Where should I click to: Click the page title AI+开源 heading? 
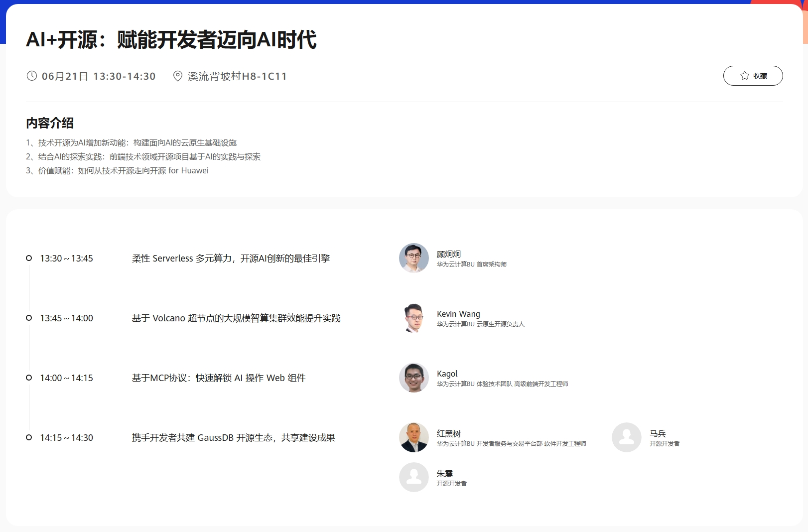171,40
